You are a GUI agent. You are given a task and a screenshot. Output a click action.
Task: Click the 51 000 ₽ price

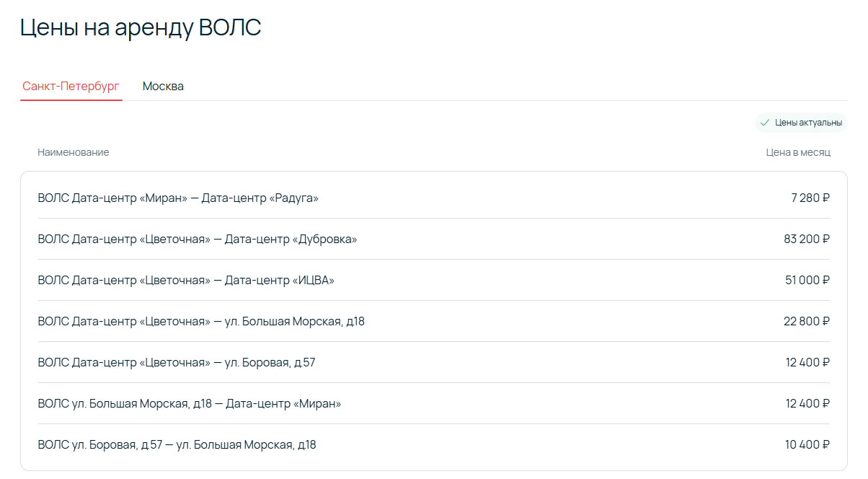807,280
